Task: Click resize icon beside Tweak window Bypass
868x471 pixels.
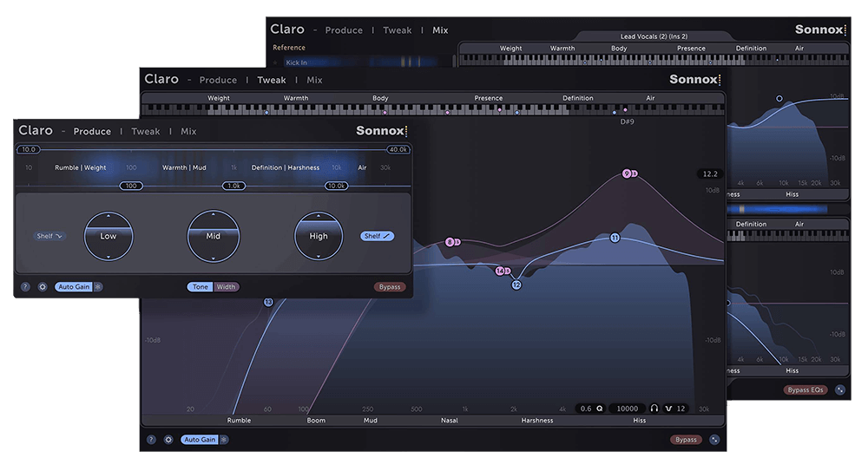Action: coord(714,440)
